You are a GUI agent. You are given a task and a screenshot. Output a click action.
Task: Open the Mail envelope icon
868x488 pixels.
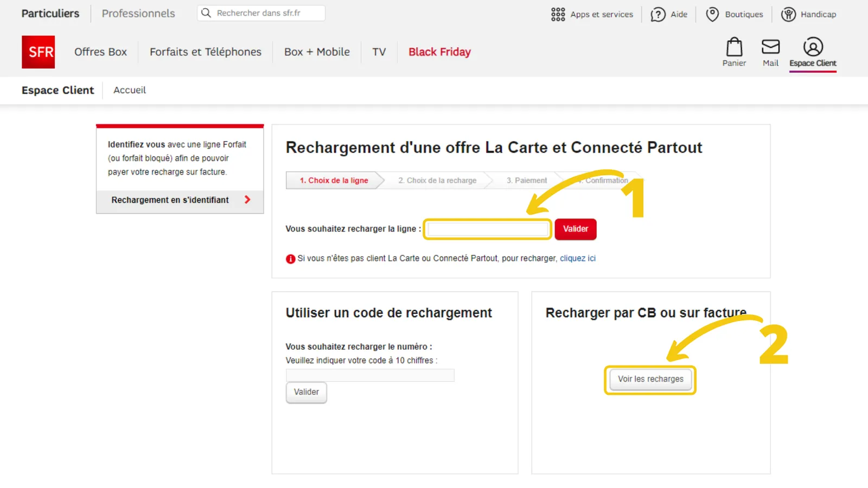click(770, 47)
